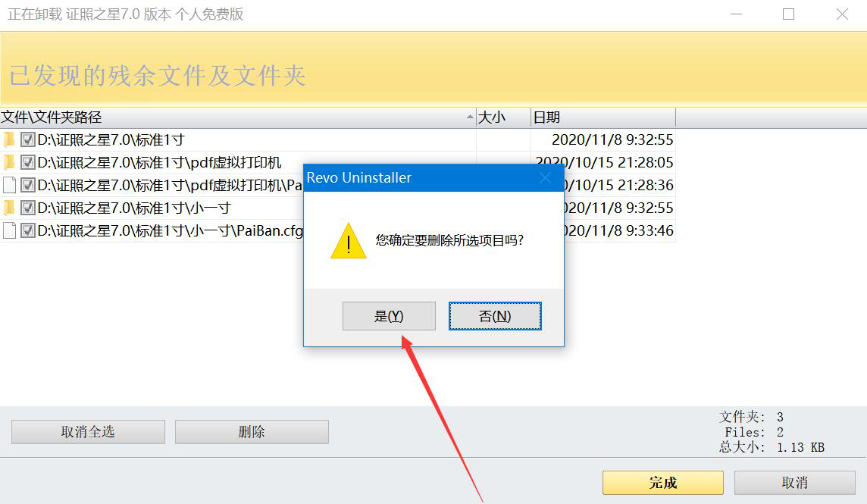The image size is (867, 504).
Task: Click the yellow warning triangle icon
Action: point(349,241)
